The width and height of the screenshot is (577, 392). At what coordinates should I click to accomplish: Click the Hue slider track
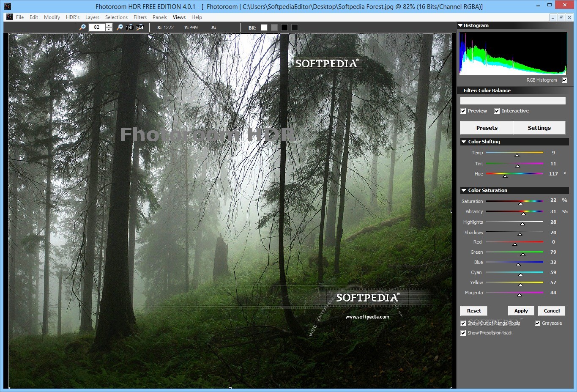(514, 174)
